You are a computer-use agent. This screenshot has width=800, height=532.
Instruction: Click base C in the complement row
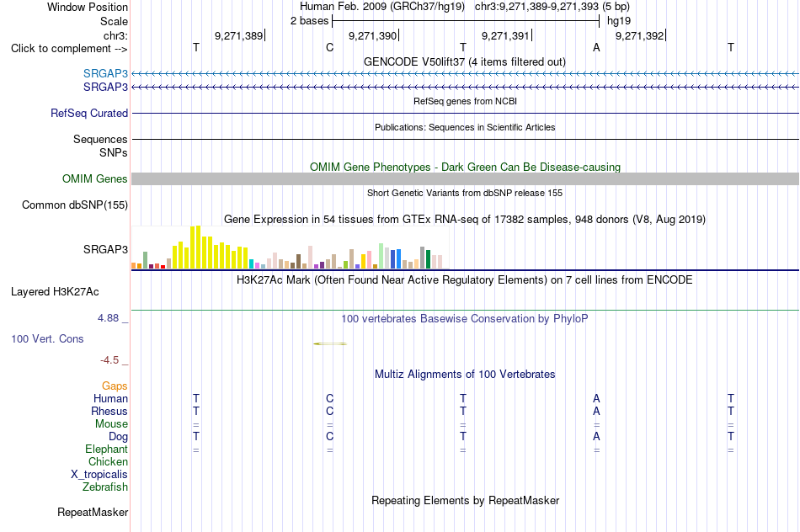[329, 48]
